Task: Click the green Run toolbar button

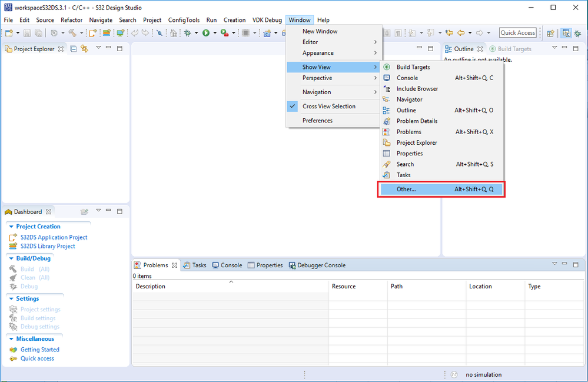Action: (206, 33)
